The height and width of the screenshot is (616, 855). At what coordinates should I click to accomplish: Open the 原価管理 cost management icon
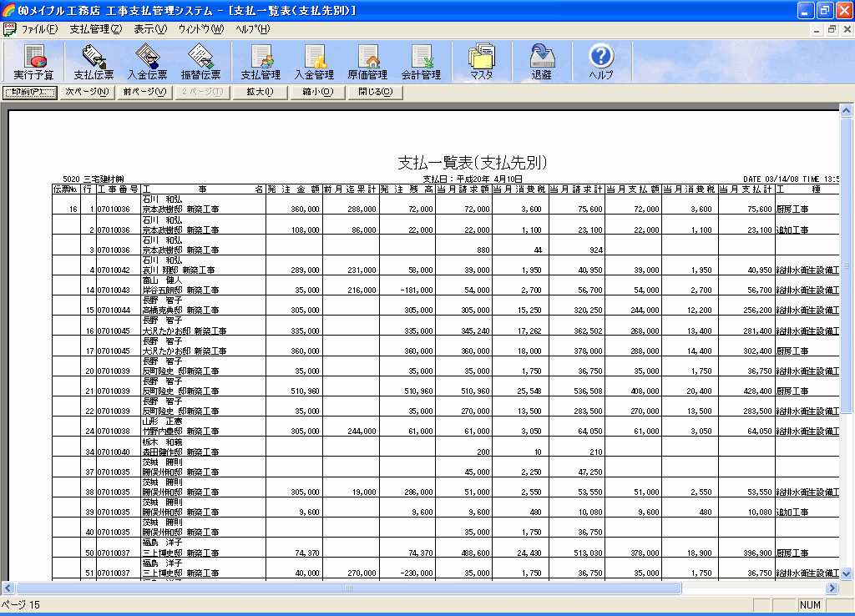click(x=367, y=62)
